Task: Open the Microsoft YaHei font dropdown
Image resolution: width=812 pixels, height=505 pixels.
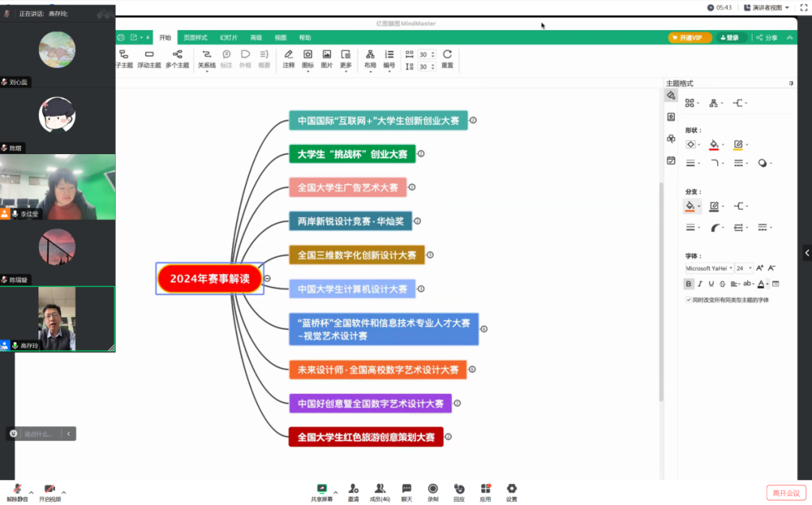Action: pyautogui.click(x=708, y=268)
